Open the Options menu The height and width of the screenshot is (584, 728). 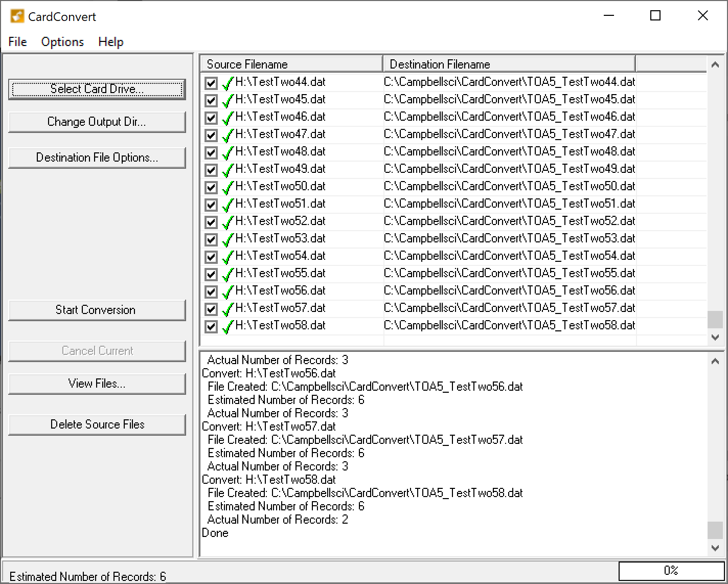coord(62,42)
